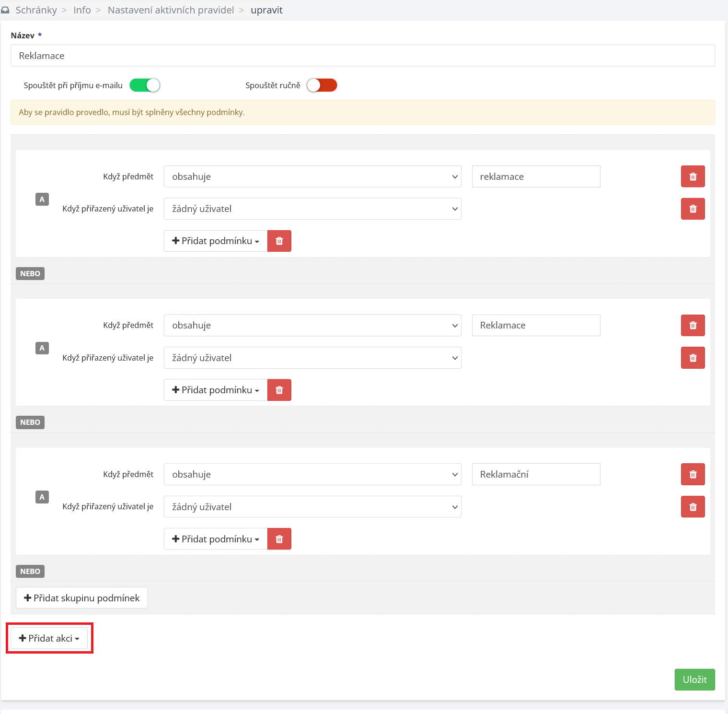Click the 'upravit' breadcrumb text
Screen dimensions: 728x714
pyautogui.click(x=266, y=10)
